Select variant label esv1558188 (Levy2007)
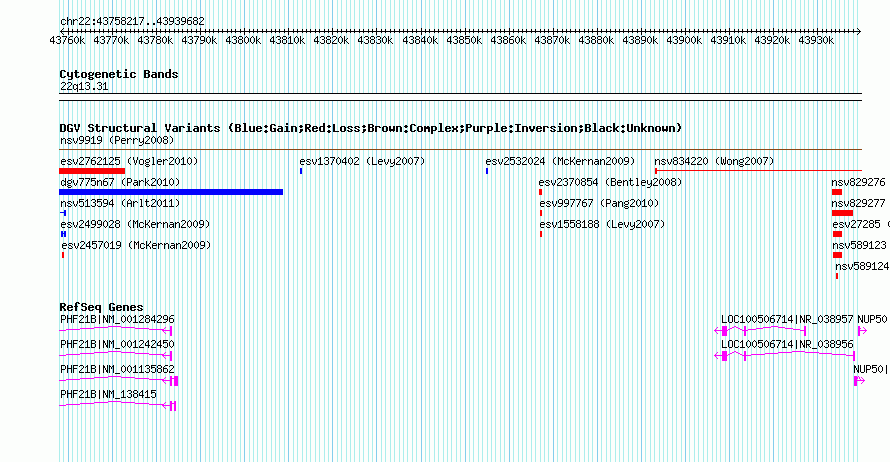890x462 pixels. 602,224
